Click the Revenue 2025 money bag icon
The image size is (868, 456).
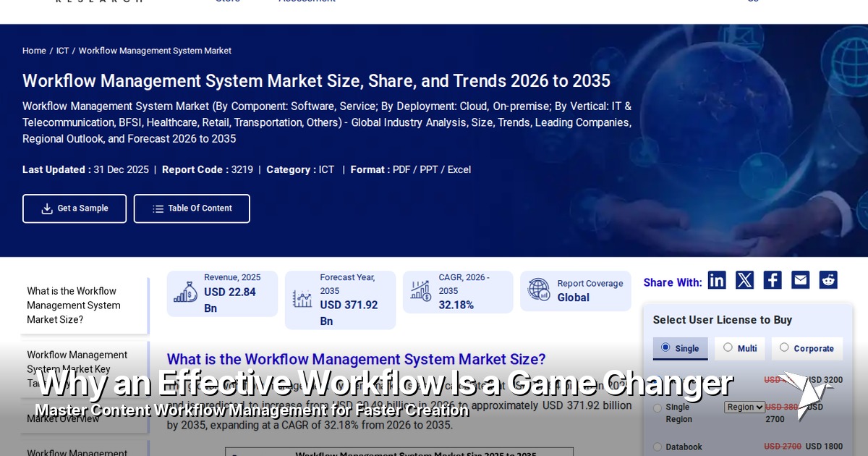(x=185, y=292)
